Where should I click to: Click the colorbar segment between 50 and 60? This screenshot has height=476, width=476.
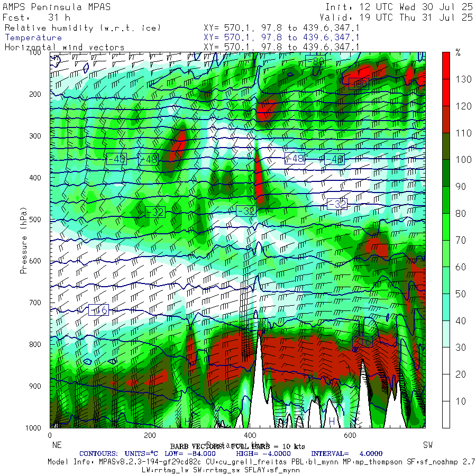(446, 280)
